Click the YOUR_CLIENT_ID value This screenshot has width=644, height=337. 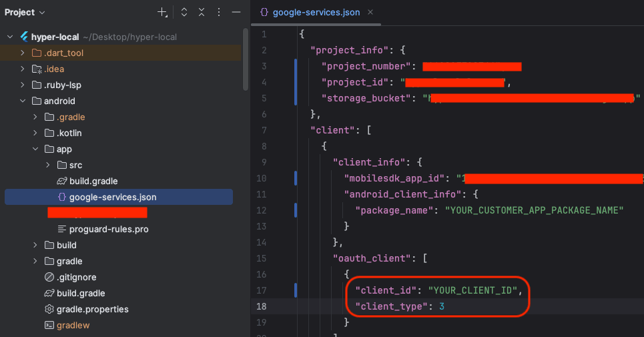(x=472, y=290)
